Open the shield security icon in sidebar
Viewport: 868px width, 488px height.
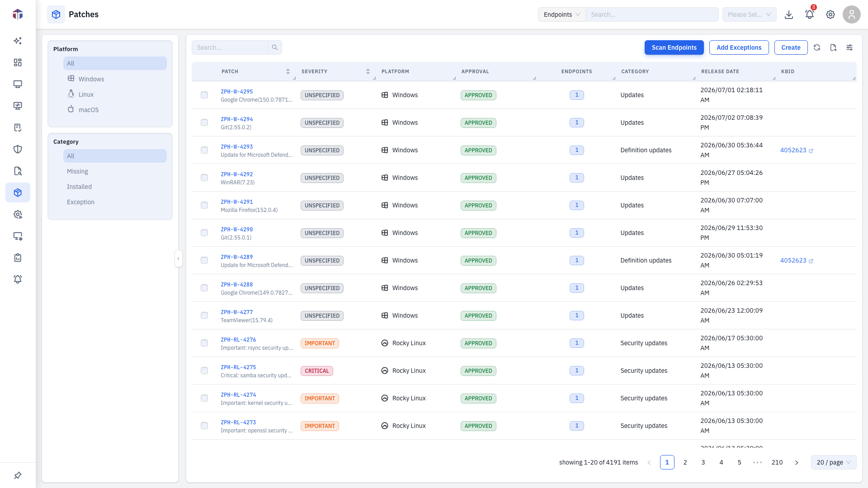click(x=18, y=149)
